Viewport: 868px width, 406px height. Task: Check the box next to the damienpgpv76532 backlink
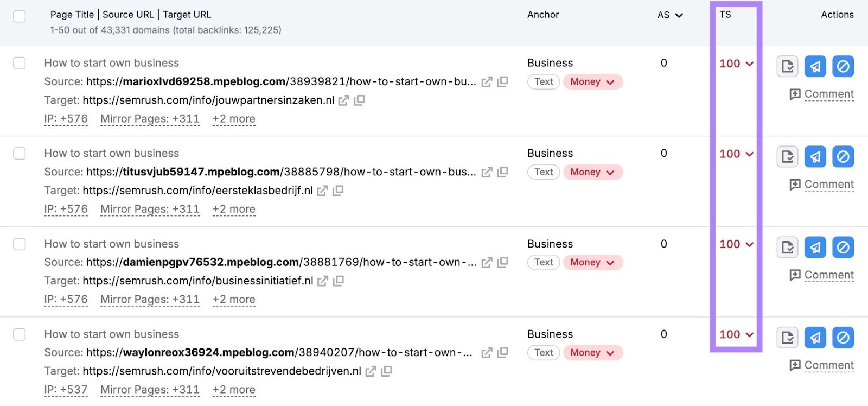[x=20, y=244]
